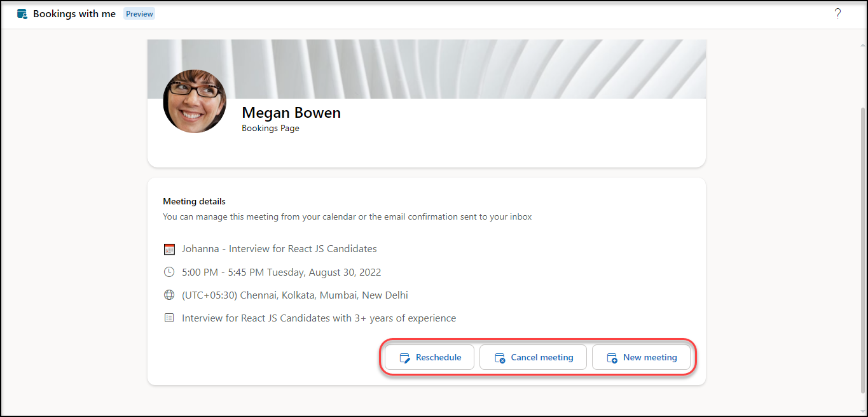This screenshot has width=868, height=417.
Task: Click the globe icon beside the time zone
Action: (169, 295)
